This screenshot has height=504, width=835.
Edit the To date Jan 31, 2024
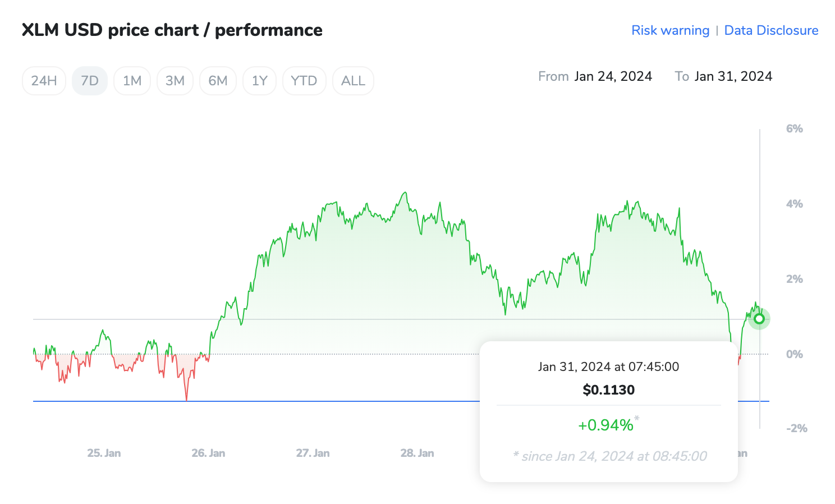coord(733,76)
